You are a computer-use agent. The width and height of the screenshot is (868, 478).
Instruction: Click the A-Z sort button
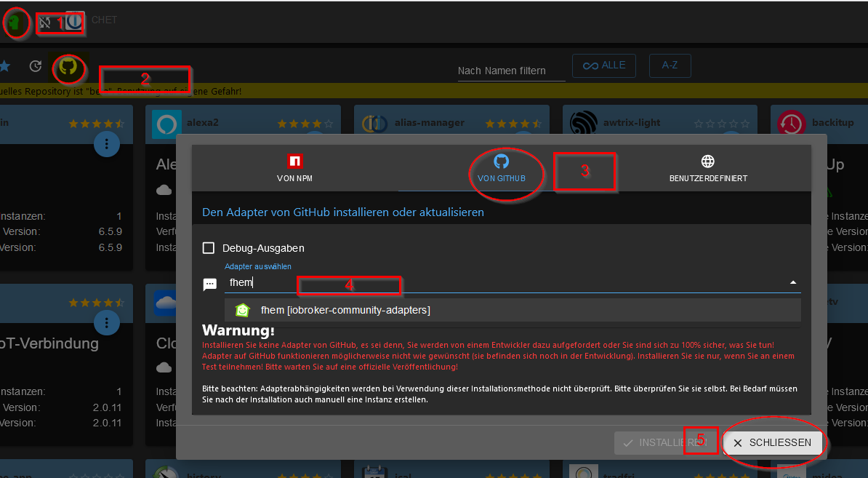[670, 66]
